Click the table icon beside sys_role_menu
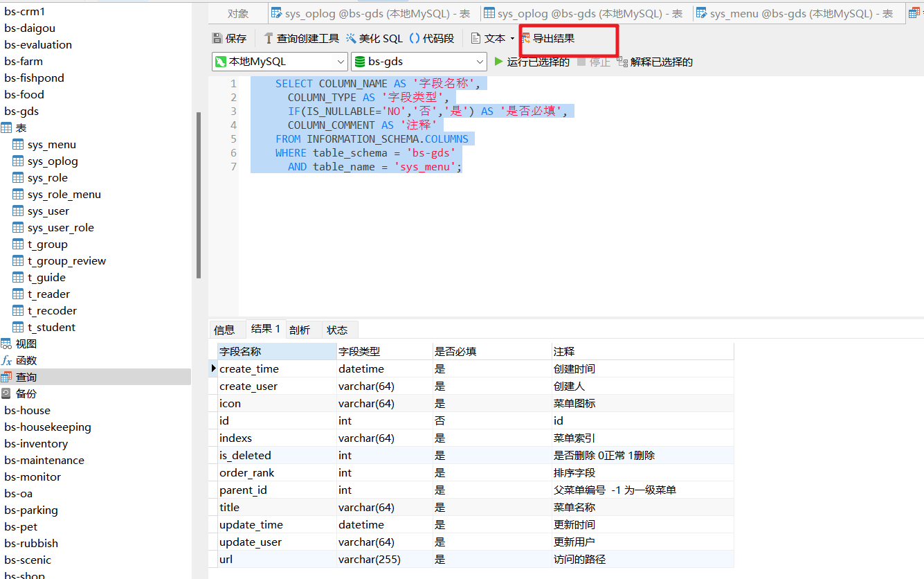 [x=19, y=194]
